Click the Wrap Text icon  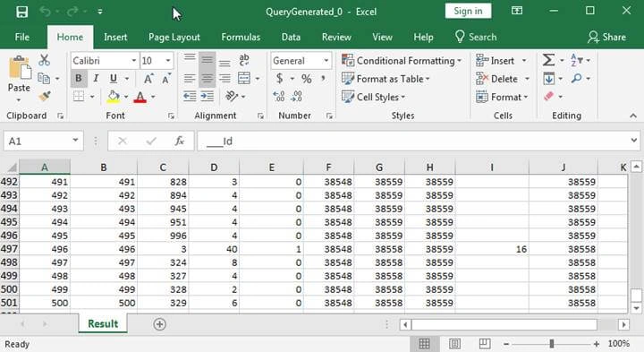(x=244, y=60)
